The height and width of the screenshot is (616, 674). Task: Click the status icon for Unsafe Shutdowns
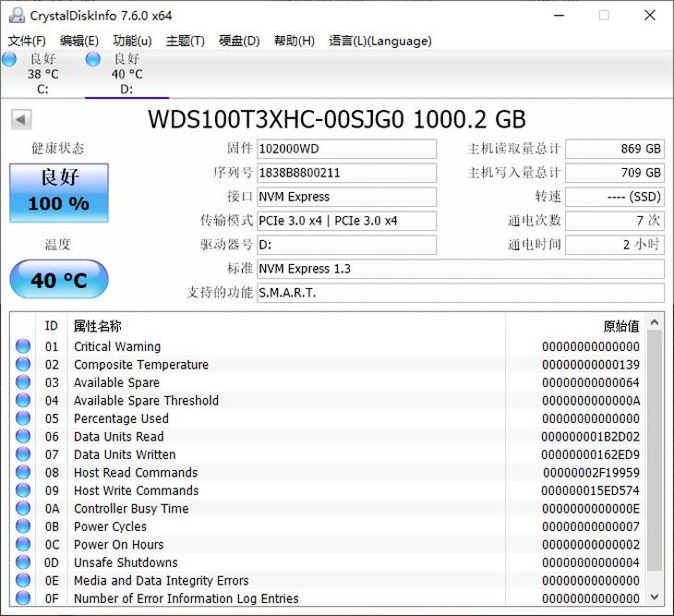coord(23,562)
